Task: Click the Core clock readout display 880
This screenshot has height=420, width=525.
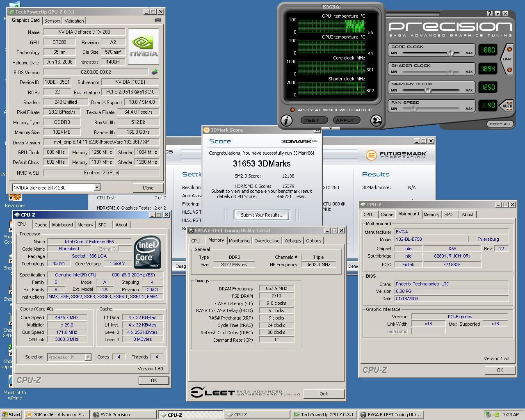Action: tap(487, 50)
